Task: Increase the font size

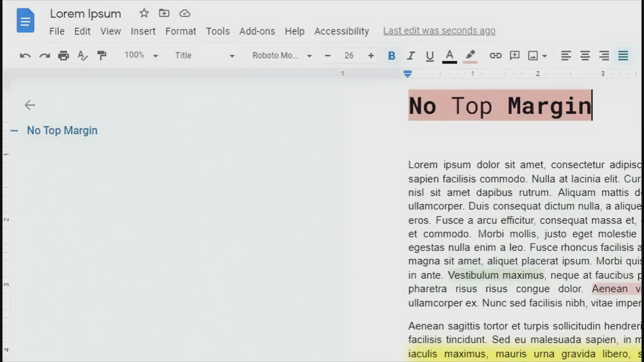Action: (371, 56)
